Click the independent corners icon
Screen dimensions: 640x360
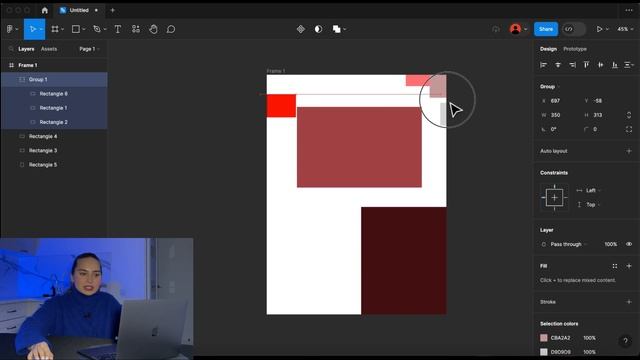coord(629,129)
